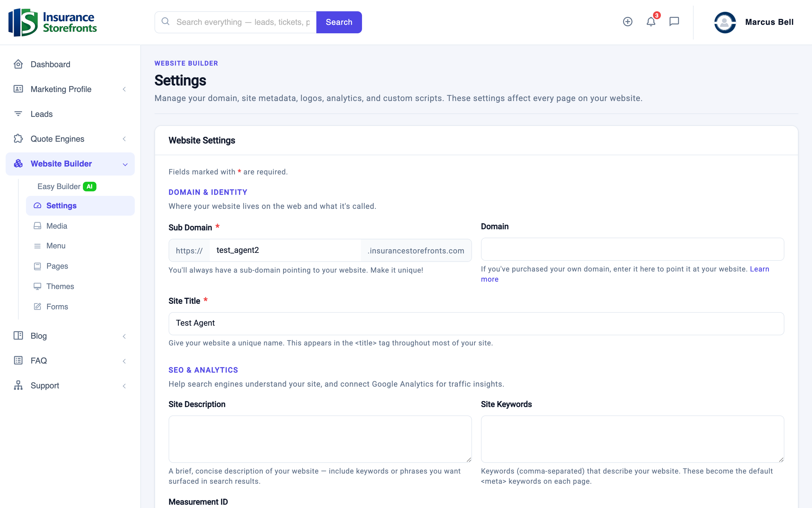Image resolution: width=812 pixels, height=508 pixels.
Task: Click the Measurement ID label
Action: point(198,502)
